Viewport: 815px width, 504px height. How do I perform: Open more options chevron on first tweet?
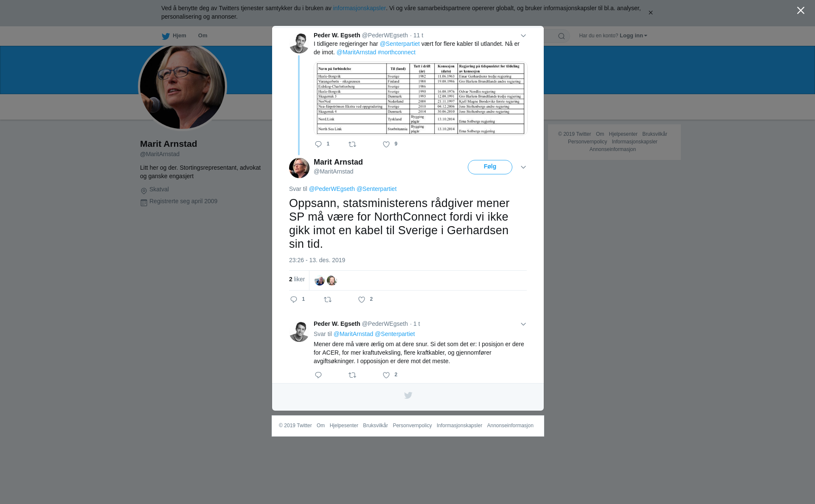523,36
